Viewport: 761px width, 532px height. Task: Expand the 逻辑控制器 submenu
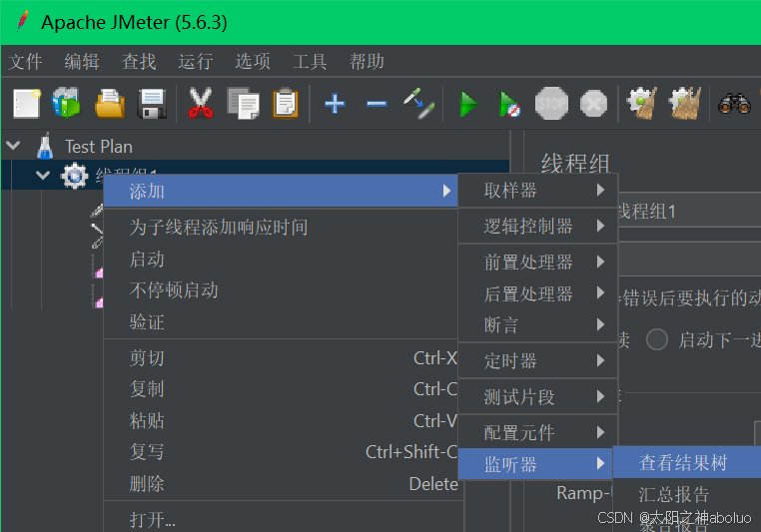click(537, 226)
